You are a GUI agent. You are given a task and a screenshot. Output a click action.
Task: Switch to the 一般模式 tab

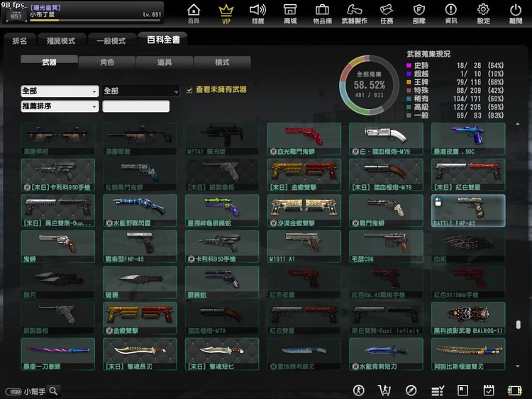point(111,40)
